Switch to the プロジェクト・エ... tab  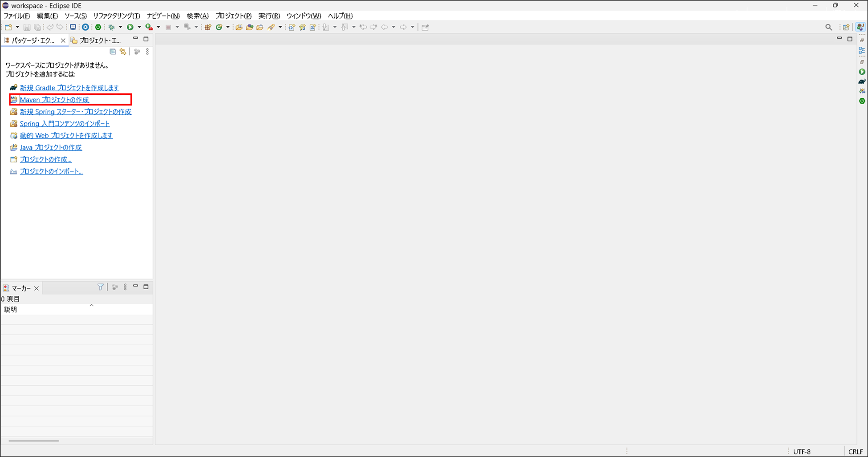[x=96, y=40]
